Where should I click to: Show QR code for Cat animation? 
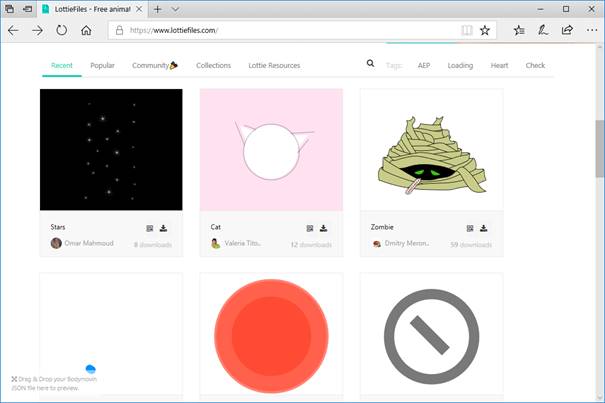click(x=310, y=229)
